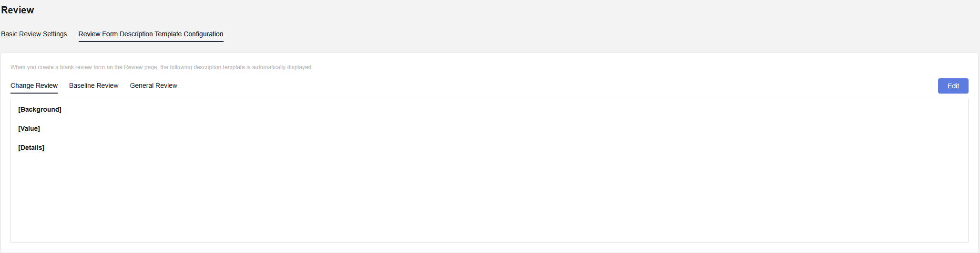
Task: Click the [Value] line in the preview
Action: (x=29, y=128)
